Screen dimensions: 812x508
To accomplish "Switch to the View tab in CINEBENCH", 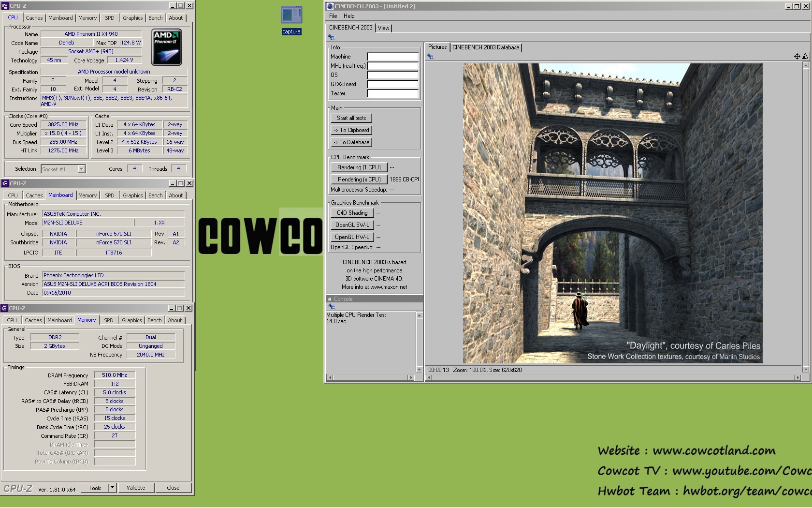I will 384,28.
